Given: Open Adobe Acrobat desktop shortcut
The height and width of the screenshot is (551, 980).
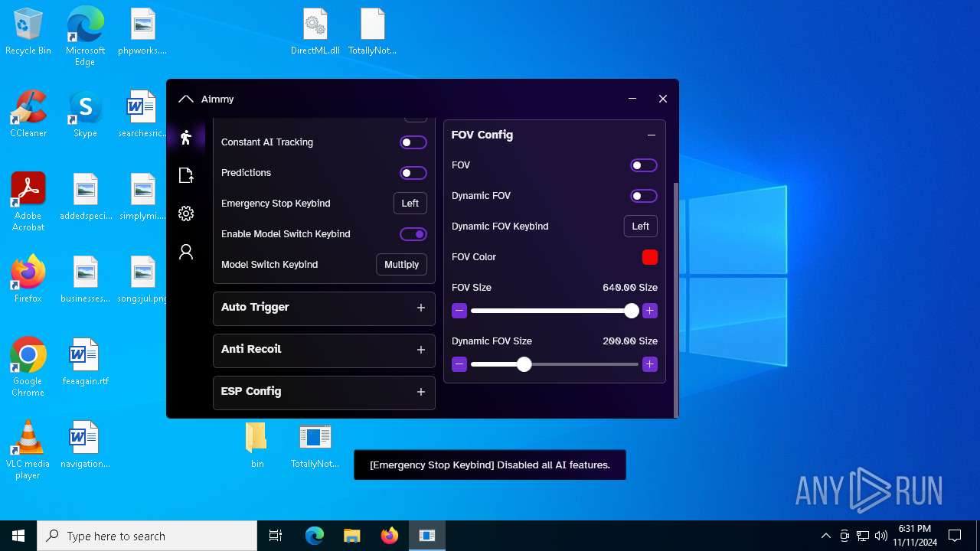Looking at the screenshot, I should (x=28, y=202).
